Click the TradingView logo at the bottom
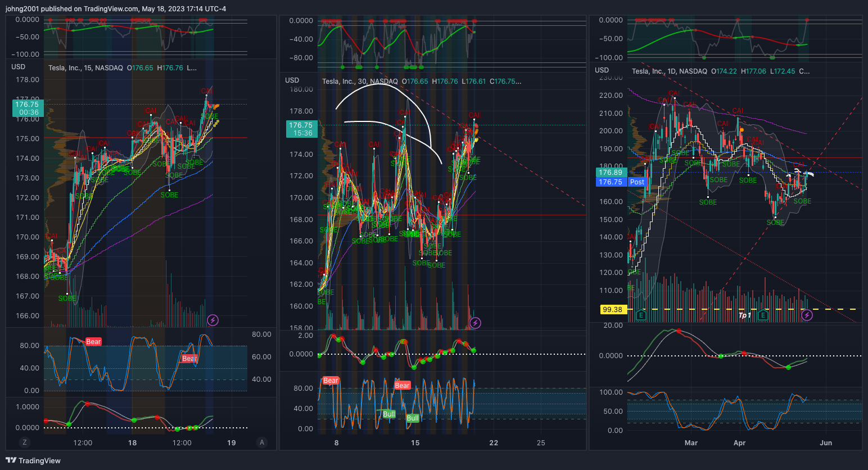 [x=33, y=460]
